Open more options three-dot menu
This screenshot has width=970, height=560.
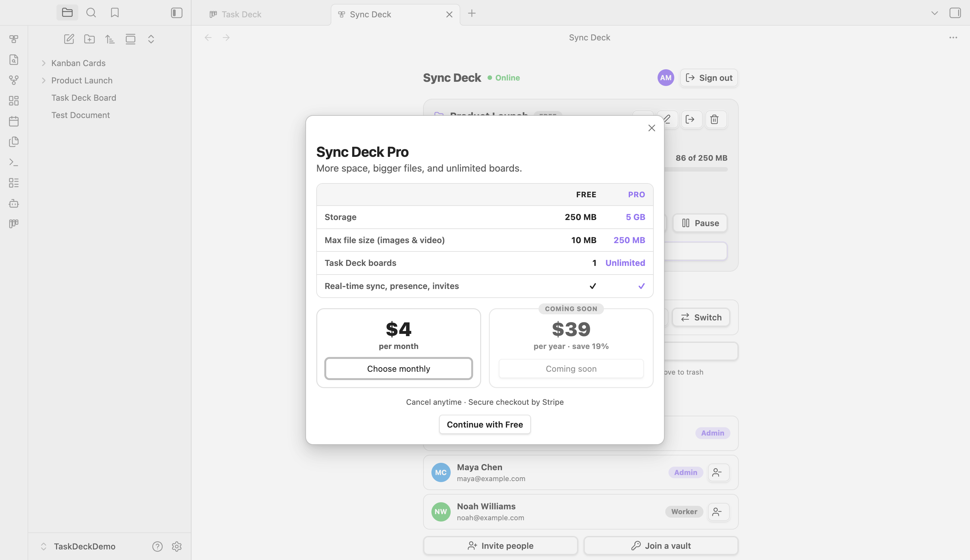click(953, 37)
